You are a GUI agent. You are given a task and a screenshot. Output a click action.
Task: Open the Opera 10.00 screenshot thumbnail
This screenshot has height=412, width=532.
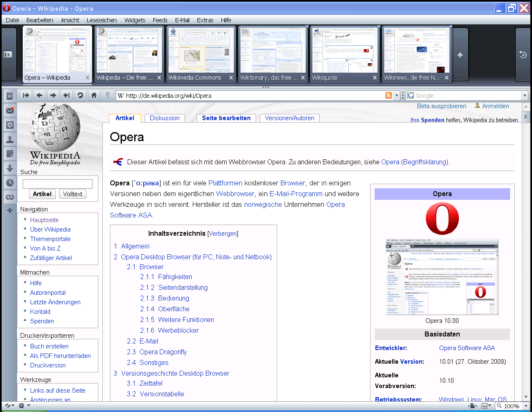click(442, 277)
